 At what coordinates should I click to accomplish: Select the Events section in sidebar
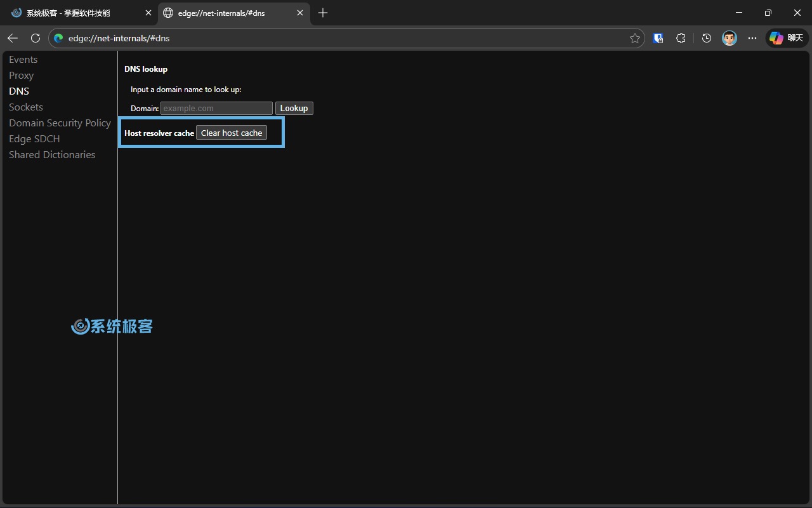coord(23,59)
